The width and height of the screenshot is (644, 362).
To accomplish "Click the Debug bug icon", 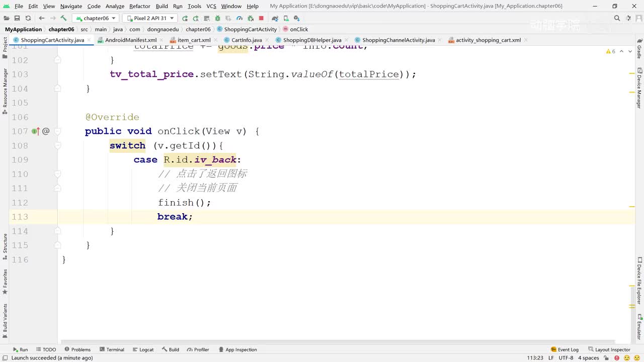I will click(217, 18).
